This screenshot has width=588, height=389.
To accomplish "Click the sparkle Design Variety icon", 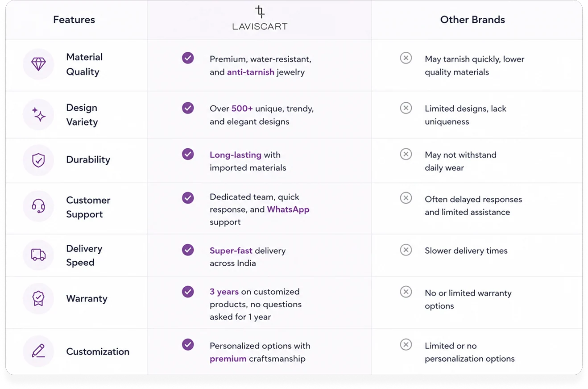I will [38, 115].
